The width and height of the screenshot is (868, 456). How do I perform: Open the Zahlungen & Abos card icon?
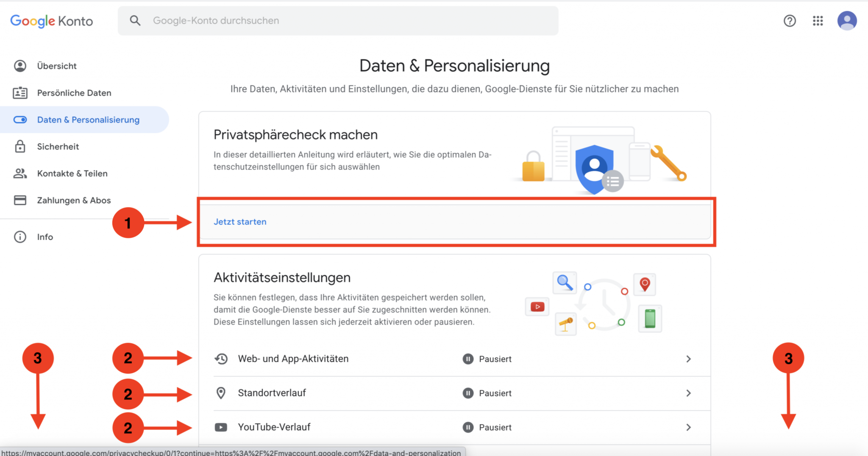click(20, 200)
